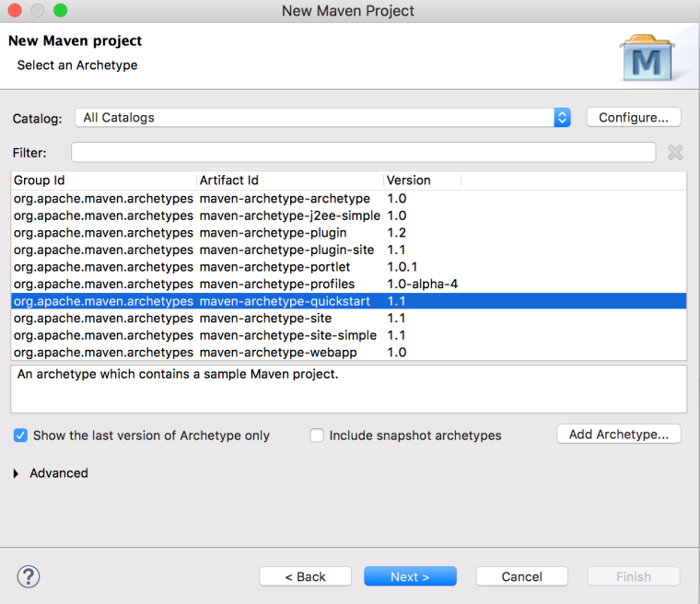
Task: Click the archetype description text box
Action: coord(349,389)
